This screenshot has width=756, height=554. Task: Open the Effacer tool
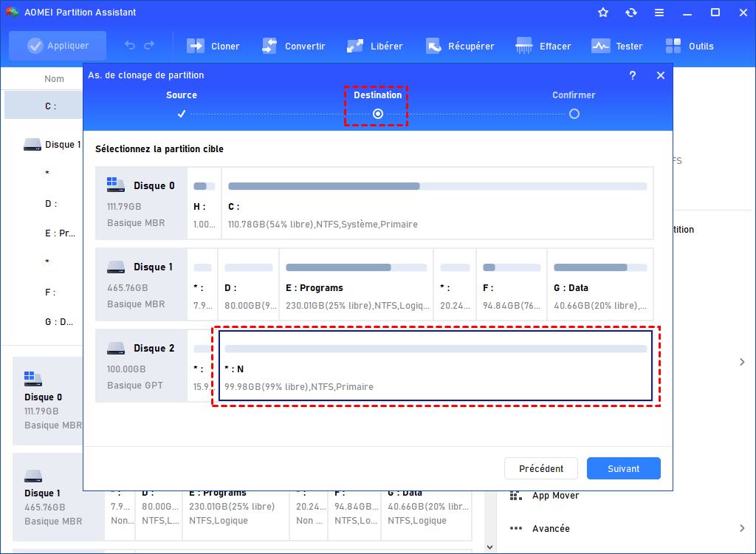(x=543, y=46)
